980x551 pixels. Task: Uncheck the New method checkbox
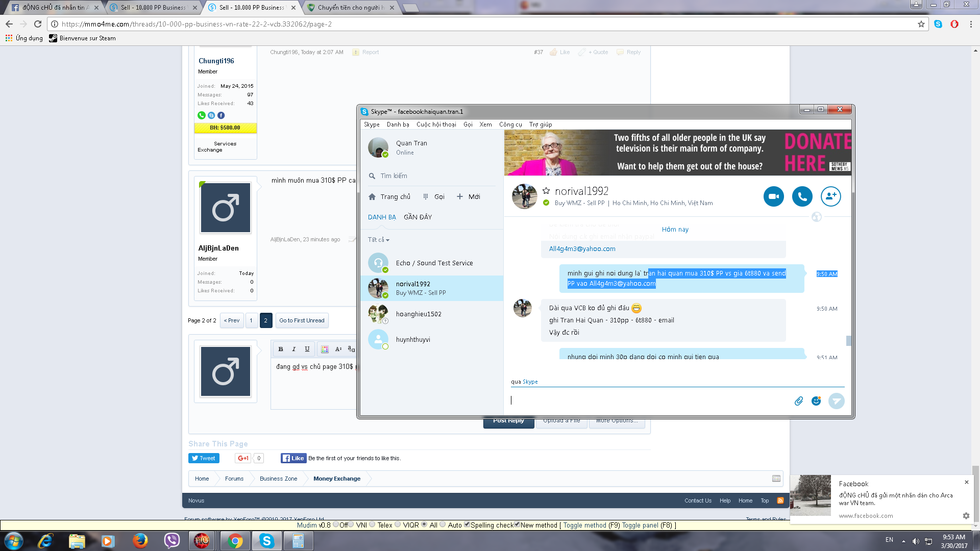[517, 524]
